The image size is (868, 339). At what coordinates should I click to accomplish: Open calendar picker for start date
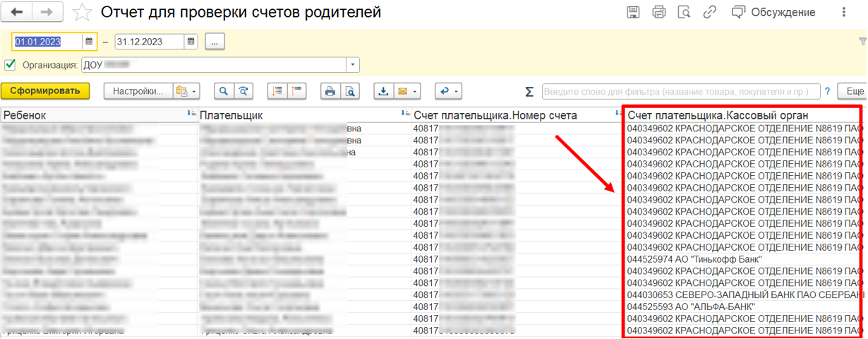[89, 42]
